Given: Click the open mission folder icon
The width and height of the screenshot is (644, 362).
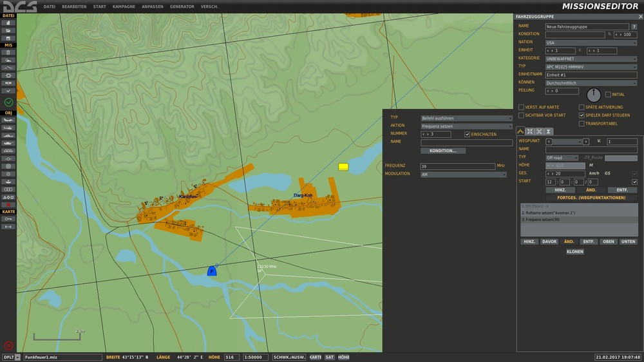Looking at the screenshot, I should (8, 30).
